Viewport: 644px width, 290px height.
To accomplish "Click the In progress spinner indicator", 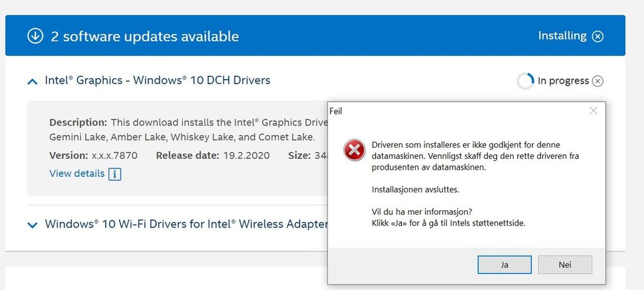I will pyautogui.click(x=526, y=81).
